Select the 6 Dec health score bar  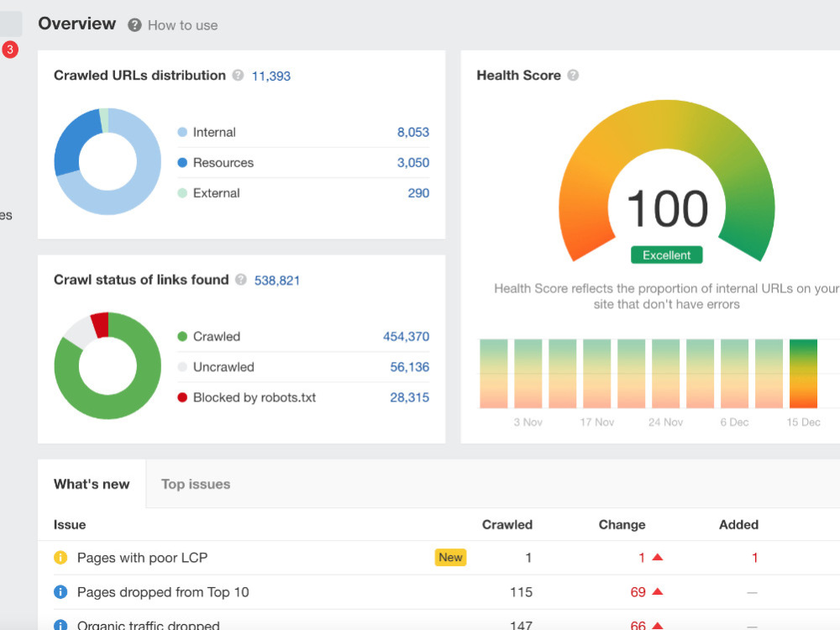734,374
